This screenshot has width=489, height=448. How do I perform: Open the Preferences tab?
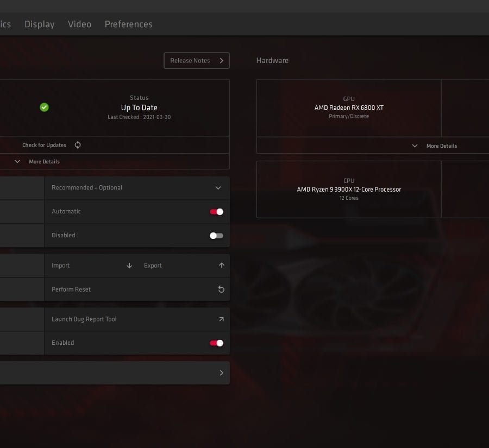point(128,24)
